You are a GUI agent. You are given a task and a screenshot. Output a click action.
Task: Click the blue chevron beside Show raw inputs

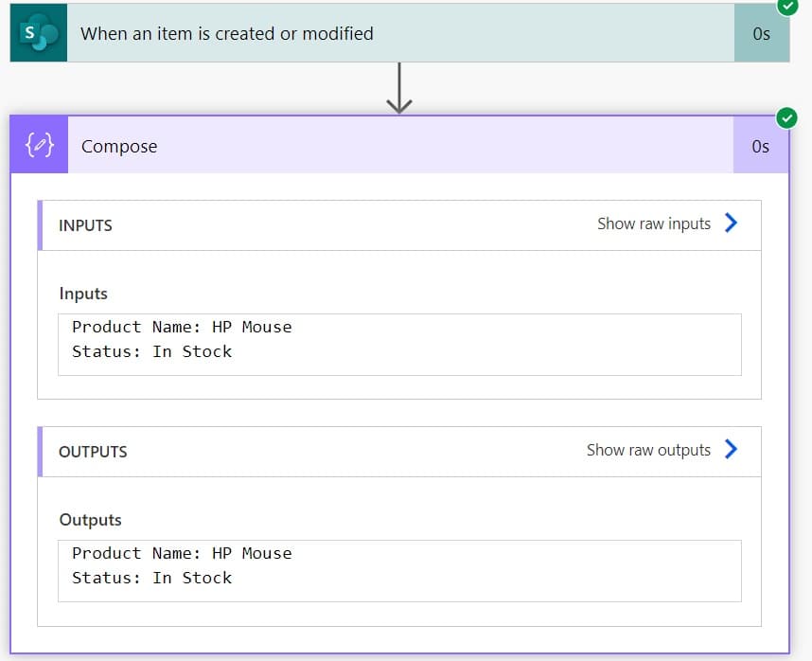click(x=731, y=223)
